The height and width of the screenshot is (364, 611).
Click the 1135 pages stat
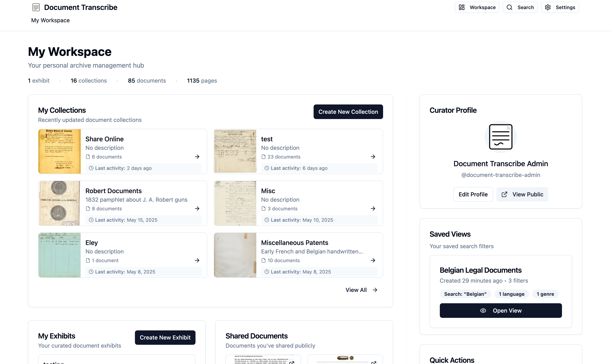point(202,81)
